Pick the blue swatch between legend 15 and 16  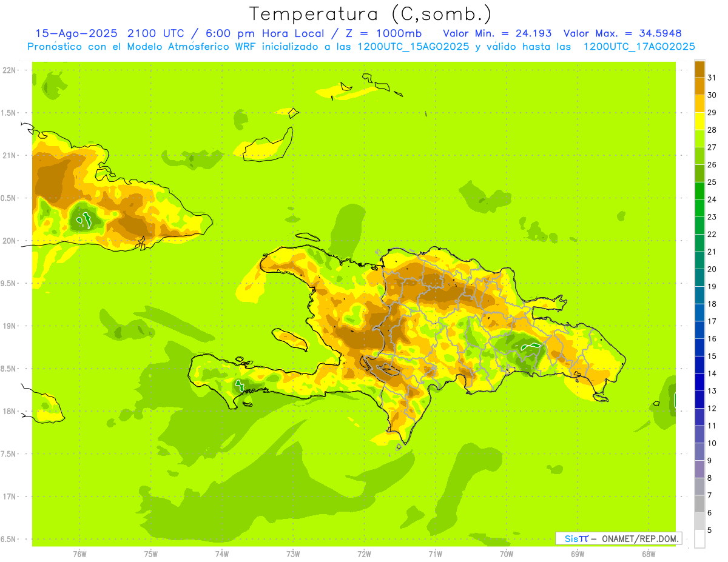[699, 347]
